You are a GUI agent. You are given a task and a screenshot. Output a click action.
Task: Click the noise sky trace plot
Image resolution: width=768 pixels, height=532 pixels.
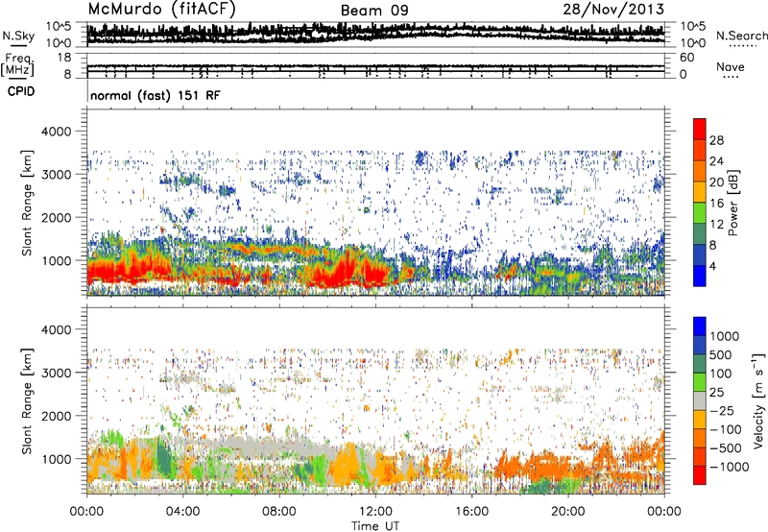click(375, 34)
